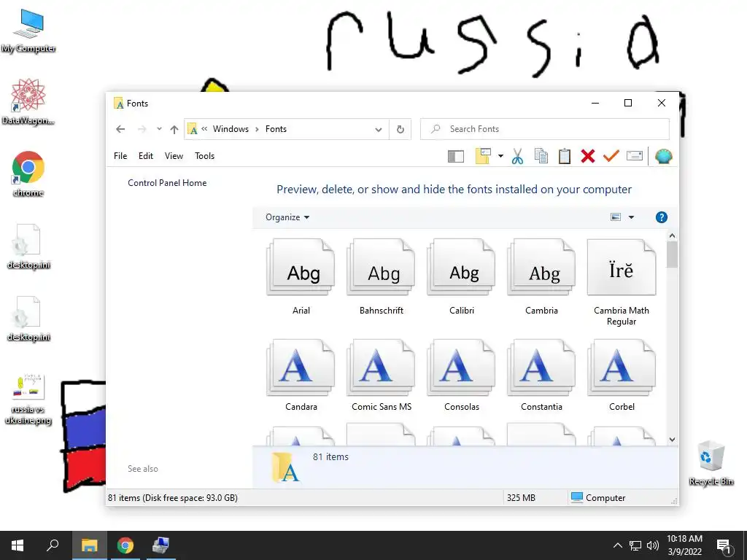Open the View menu
The width and height of the screenshot is (747, 560).
click(x=174, y=156)
